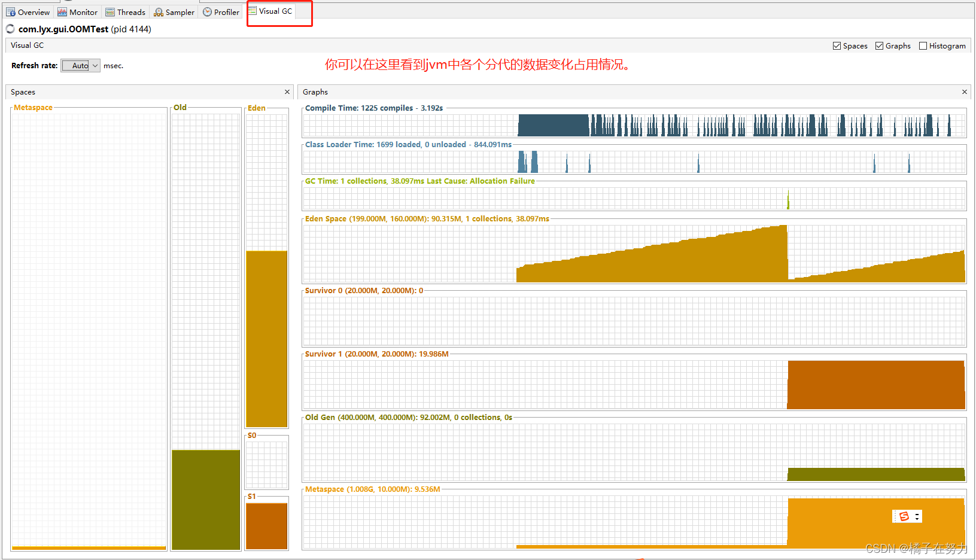The height and width of the screenshot is (560, 976).
Task: Toggle the Graphs checkbox
Action: click(879, 46)
